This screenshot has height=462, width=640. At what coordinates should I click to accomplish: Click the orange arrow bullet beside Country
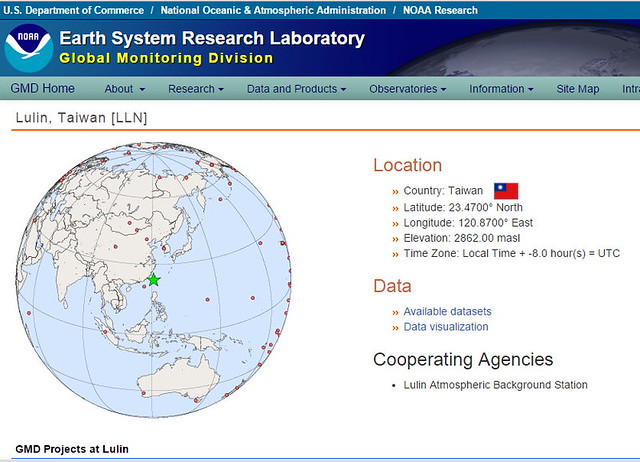(x=395, y=192)
